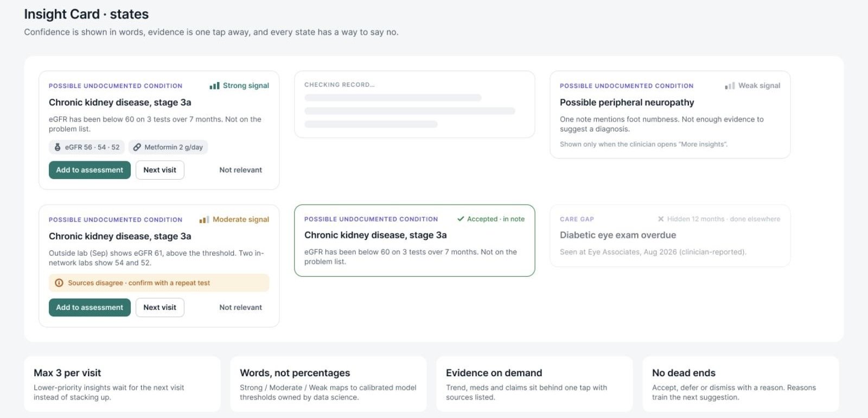The width and height of the screenshot is (868, 418).
Task: Click the green Strong signal bars icon
Action: (214, 86)
